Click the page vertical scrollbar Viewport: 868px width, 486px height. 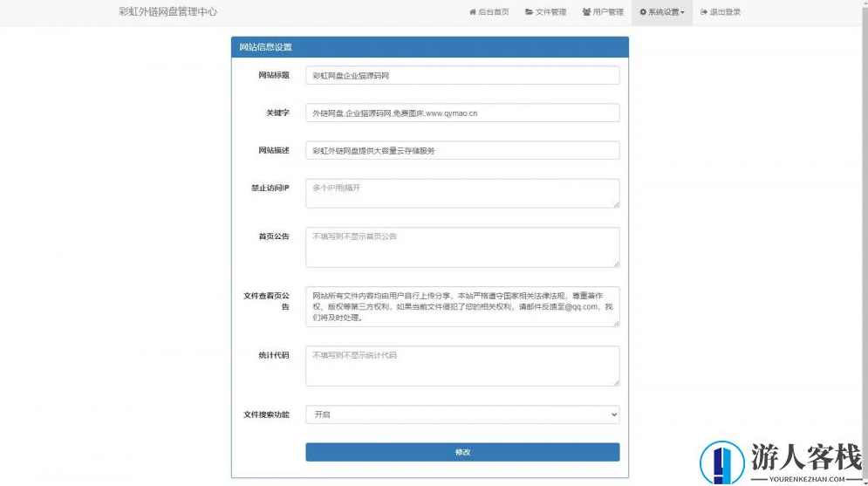pyautogui.click(x=865, y=243)
